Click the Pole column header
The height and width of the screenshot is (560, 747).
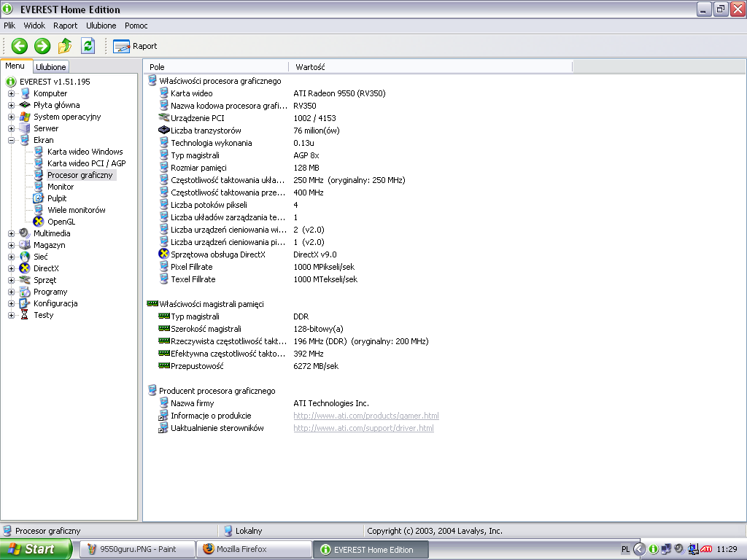[x=216, y=67]
